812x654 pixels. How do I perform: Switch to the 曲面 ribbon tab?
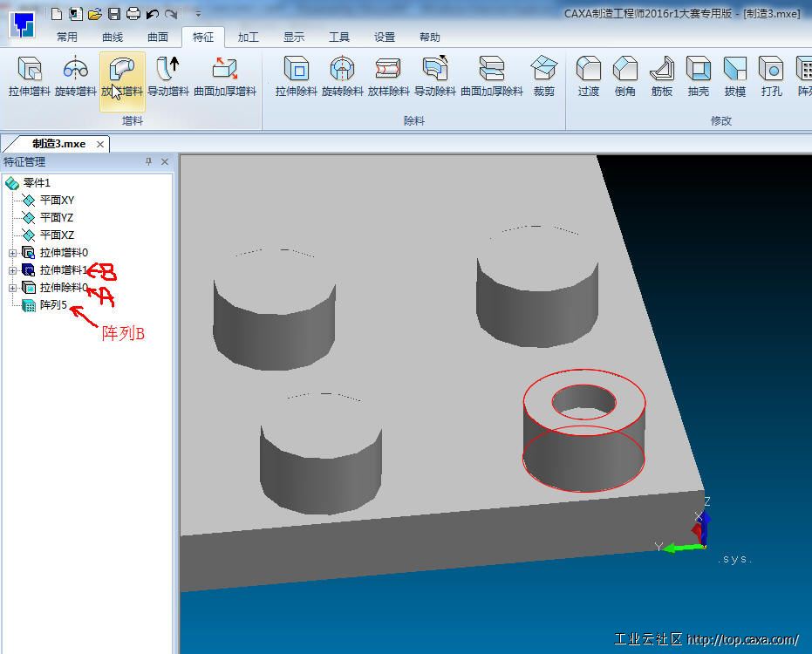tap(158, 37)
